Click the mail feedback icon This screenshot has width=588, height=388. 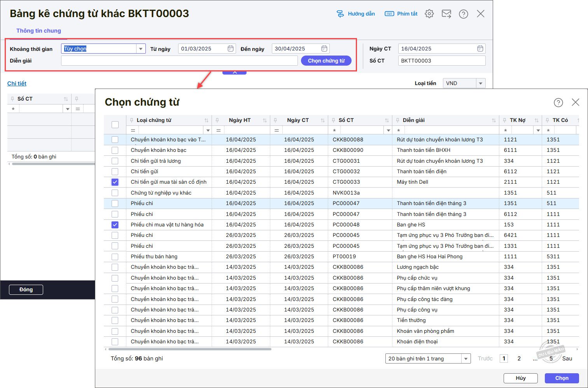pos(446,14)
